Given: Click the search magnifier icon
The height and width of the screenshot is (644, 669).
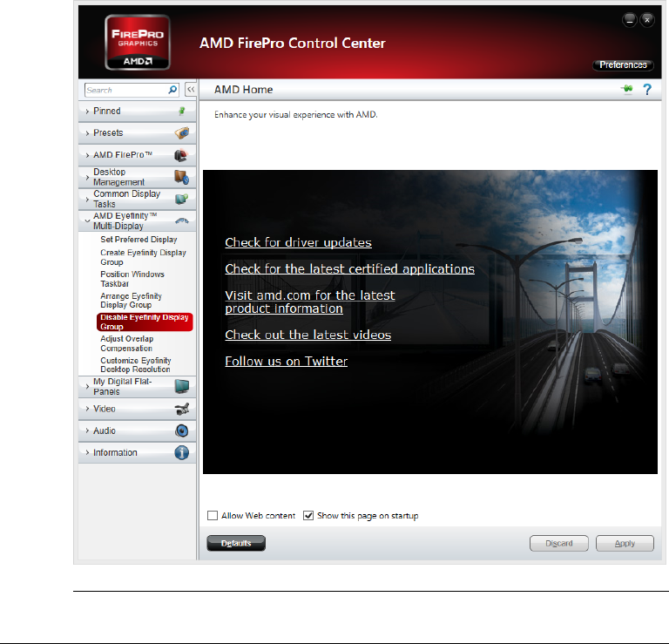Looking at the screenshot, I should click(x=172, y=90).
